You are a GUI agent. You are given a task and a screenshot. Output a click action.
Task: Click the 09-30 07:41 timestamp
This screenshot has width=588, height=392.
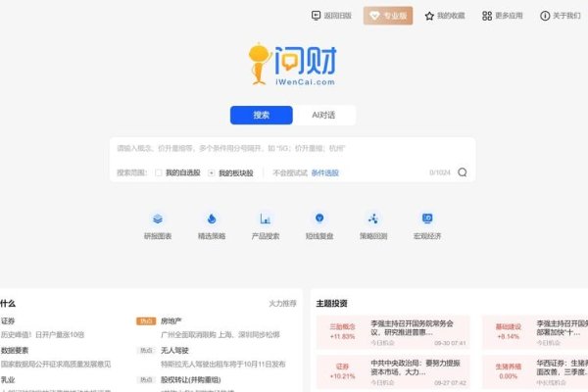coord(450,343)
